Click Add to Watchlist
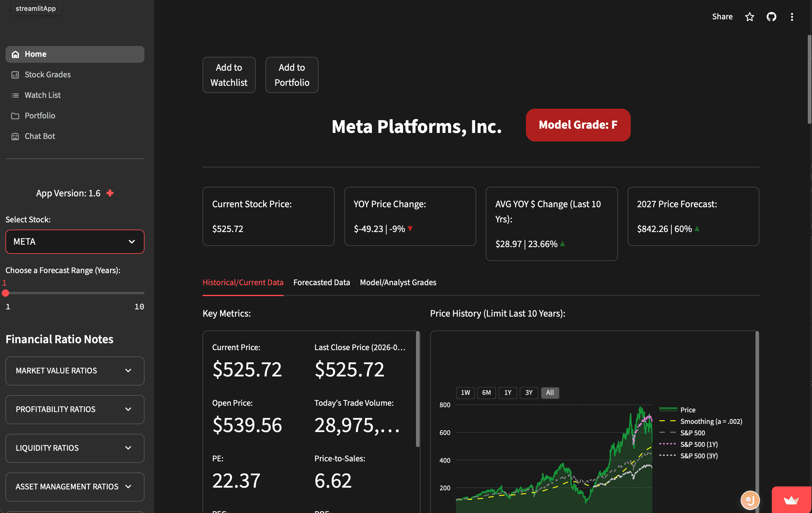Viewport: 812px width, 513px height. click(x=229, y=75)
